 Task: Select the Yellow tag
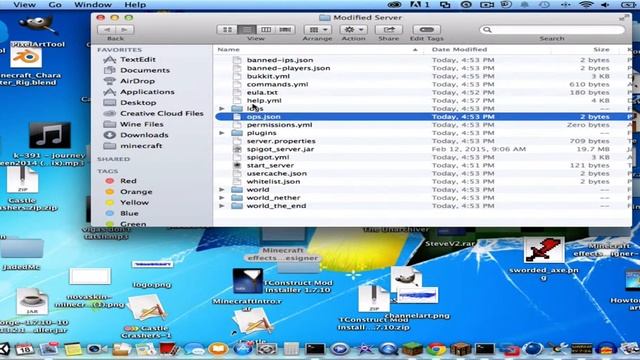(x=134, y=202)
